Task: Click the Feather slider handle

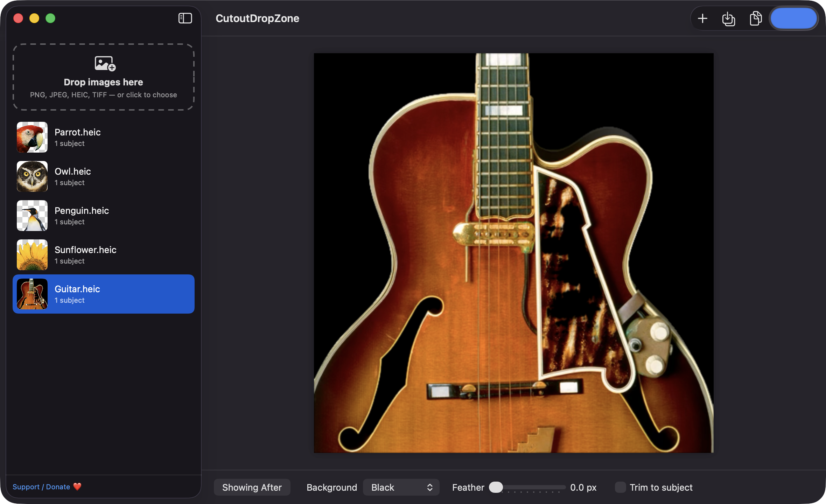Action: tap(496, 487)
